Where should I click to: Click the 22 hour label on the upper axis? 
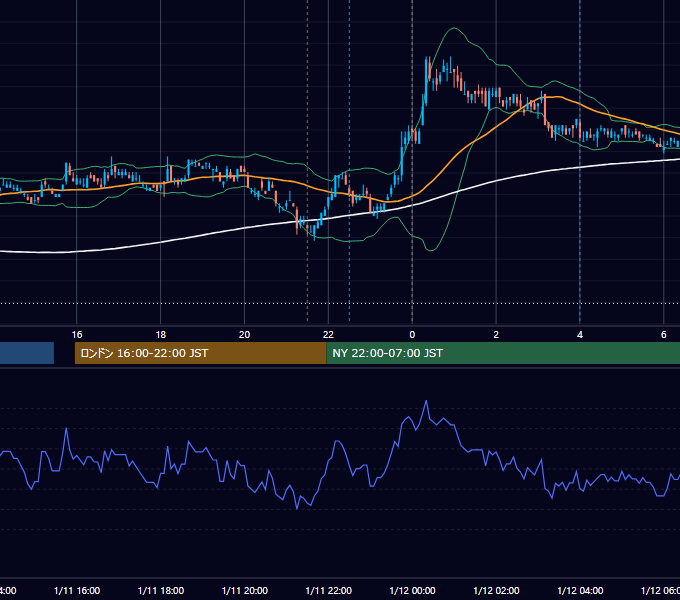pyautogui.click(x=328, y=335)
